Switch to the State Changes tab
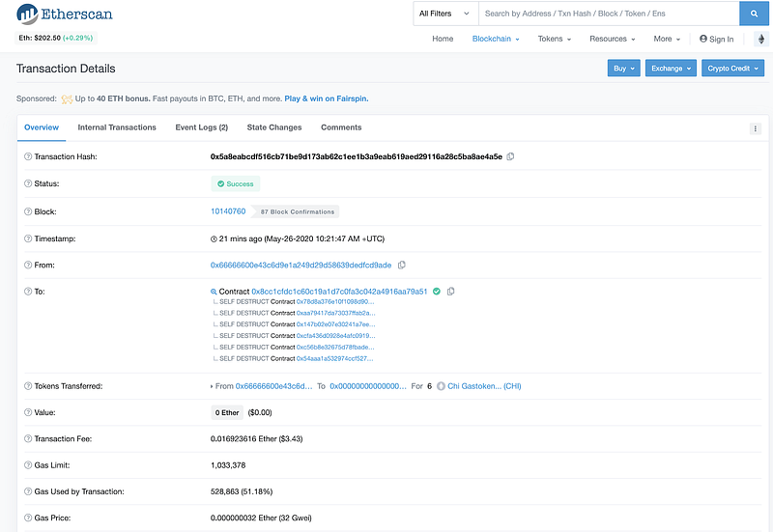This screenshot has height=532, width=773. (274, 127)
